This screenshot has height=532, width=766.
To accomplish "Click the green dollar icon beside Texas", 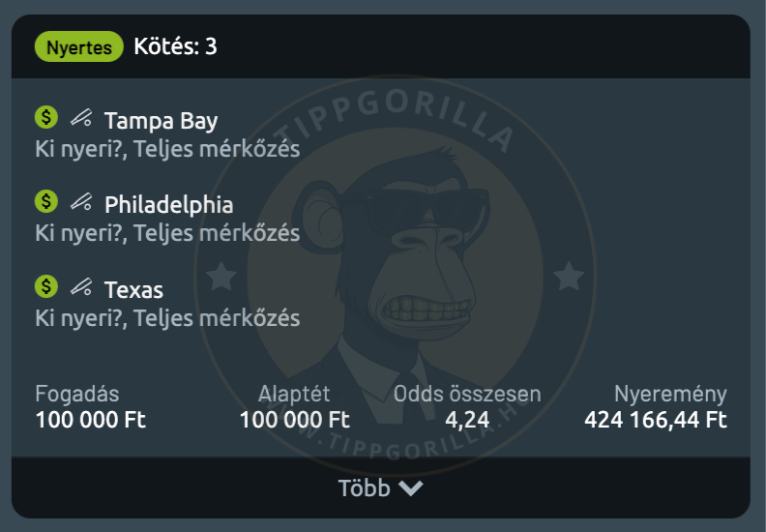I will pos(46,286).
